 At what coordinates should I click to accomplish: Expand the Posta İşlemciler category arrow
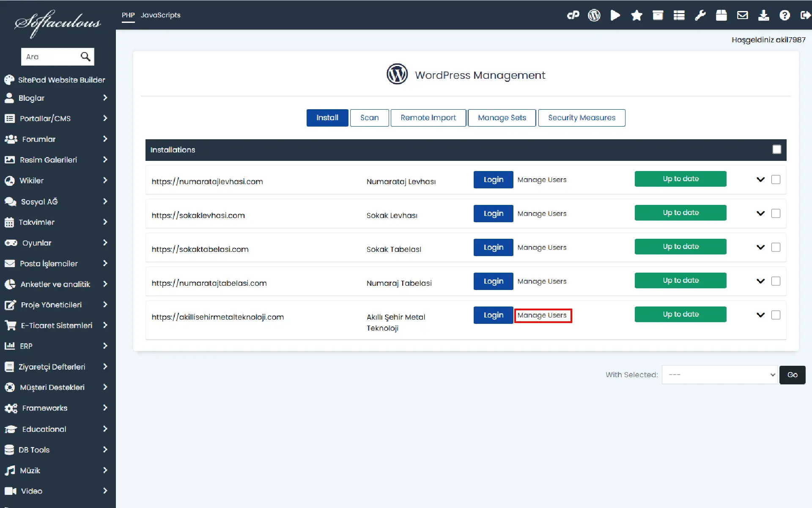click(105, 263)
